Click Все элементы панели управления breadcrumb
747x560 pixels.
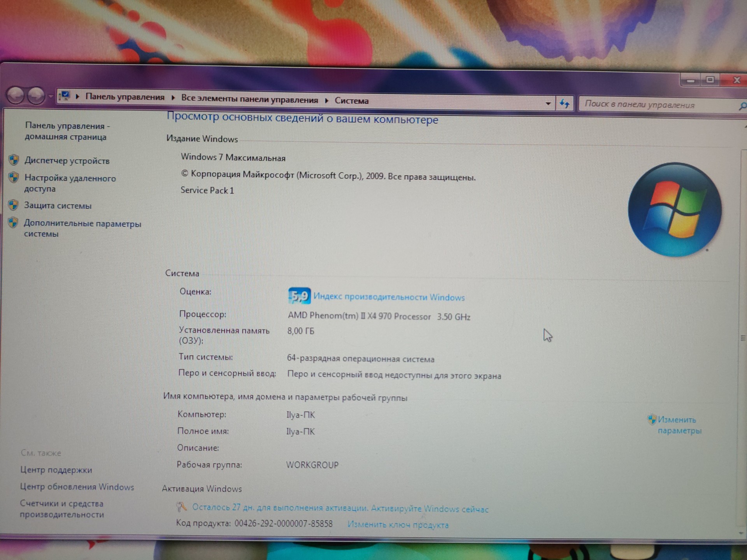[249, 99]
